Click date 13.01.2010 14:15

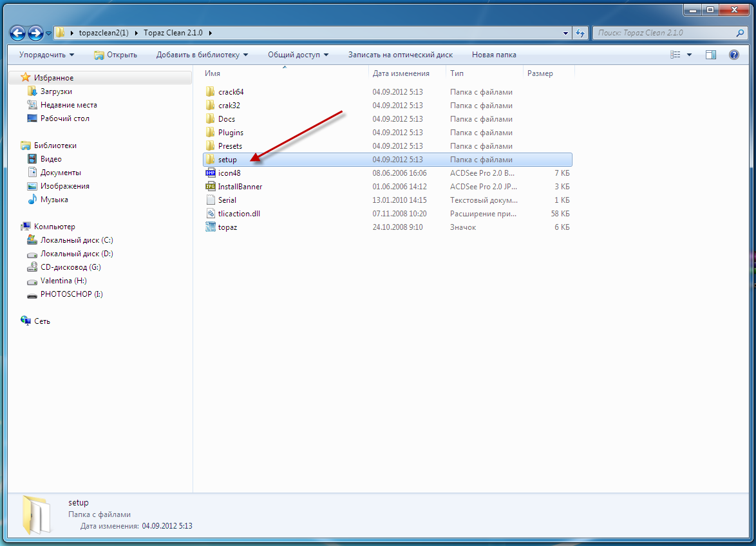pos(400,200)
